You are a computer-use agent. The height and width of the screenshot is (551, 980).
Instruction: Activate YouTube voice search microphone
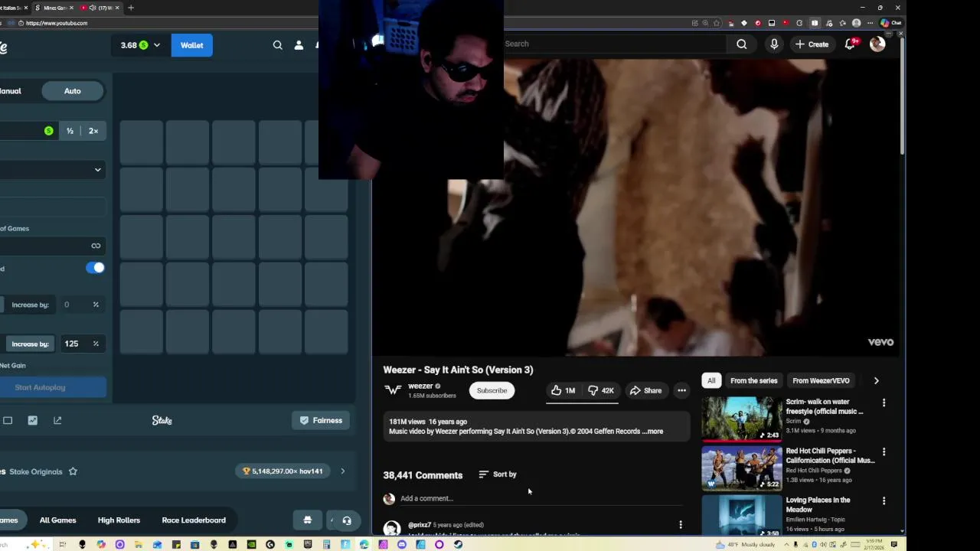click(774, 44)
